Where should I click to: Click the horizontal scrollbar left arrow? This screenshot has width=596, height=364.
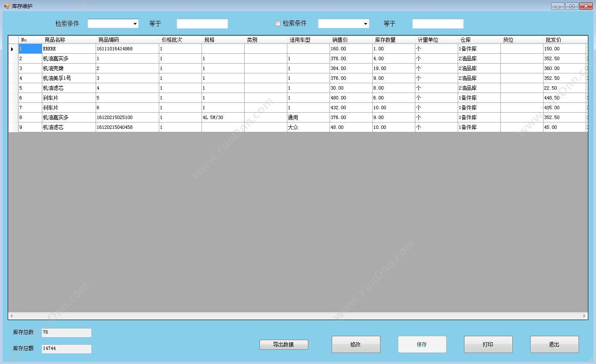coord(12,316)
